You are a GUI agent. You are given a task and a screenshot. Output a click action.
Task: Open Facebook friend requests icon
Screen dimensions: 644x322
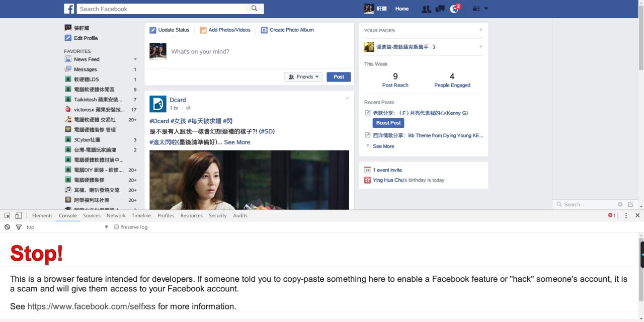pos(426,9)
